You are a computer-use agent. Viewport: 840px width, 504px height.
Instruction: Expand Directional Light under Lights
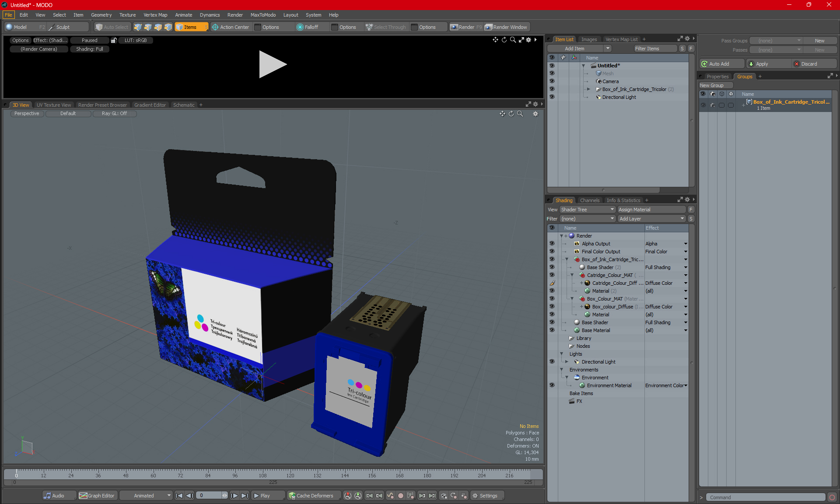coord(567,362)
